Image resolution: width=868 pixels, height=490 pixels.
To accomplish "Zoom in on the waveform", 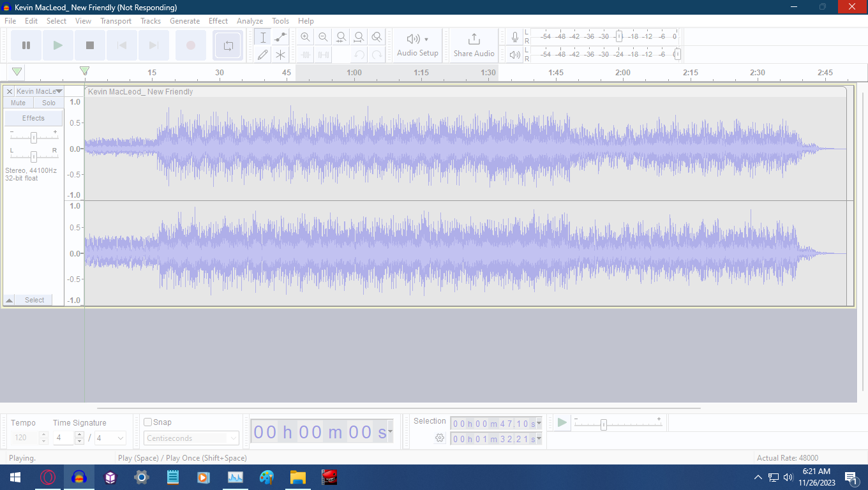I will pos(305,36).
